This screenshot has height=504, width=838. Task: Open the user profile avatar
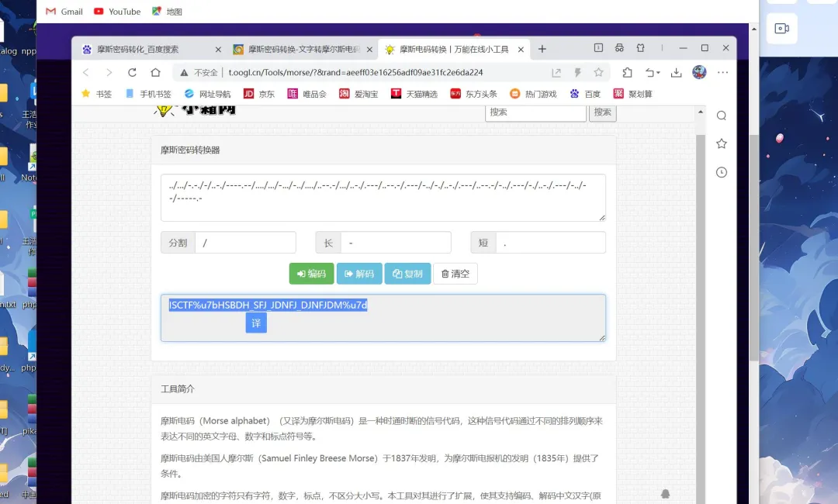pyautogui.click(x=699, y=72)
